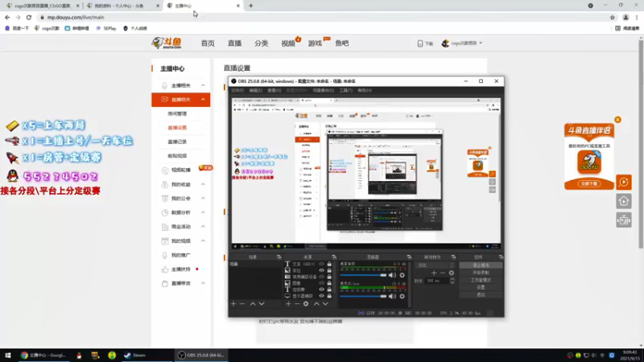The image size is (644, 362).
Task: Click 开始录制 button in OBS controls
Action: [x=481, y=273]
